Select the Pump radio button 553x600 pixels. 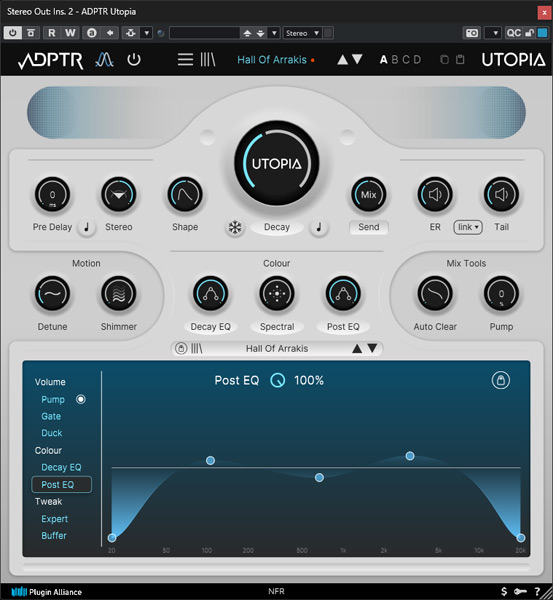pos(81,399)
